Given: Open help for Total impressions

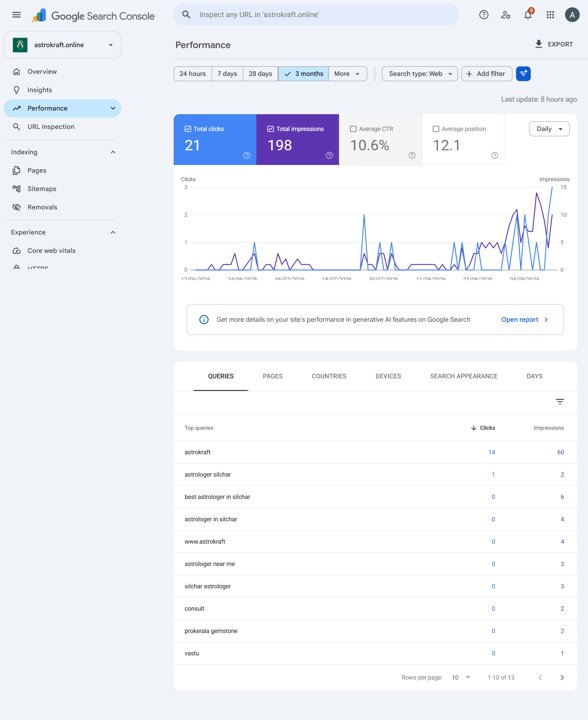Looking at the screenshot, I should (x=329, y=156).
